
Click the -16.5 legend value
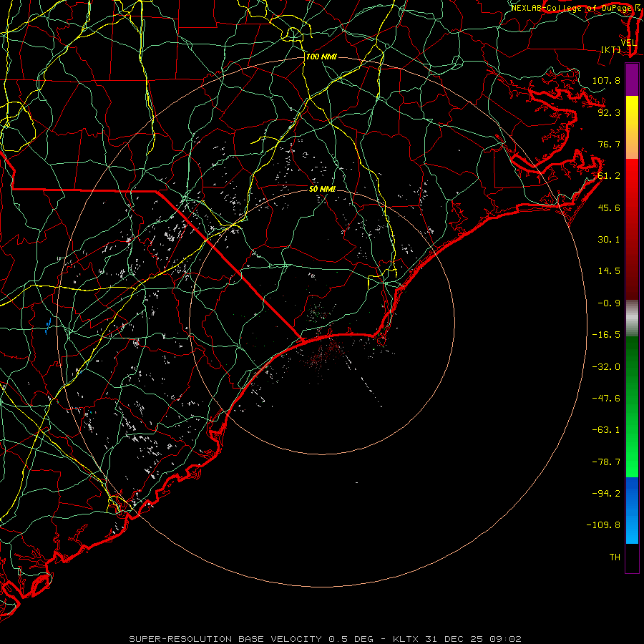pyautogui.click(x=606, y=335)
